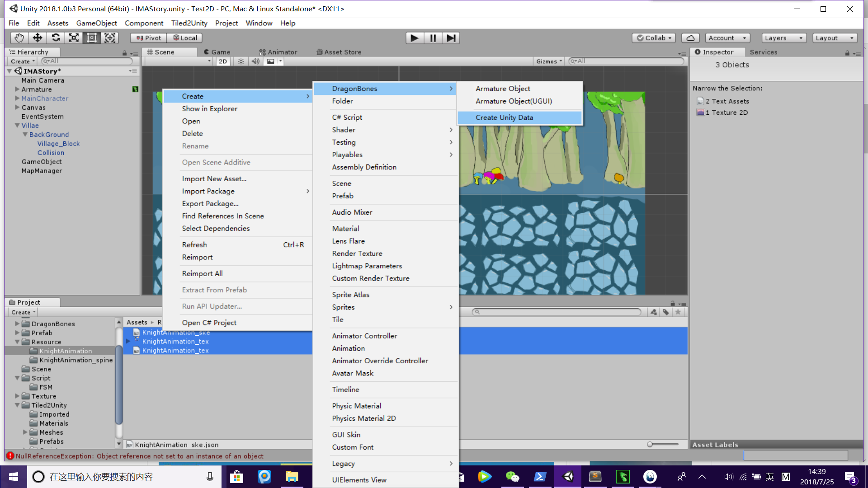Screen dimensions: 868x488
Task: Select C# Script in Create menu
Action: coord(385,117)
